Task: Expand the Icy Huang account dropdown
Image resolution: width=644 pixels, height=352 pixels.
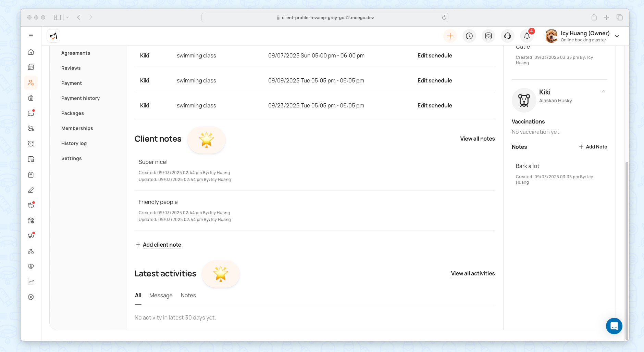Action: tap(617, 36)
